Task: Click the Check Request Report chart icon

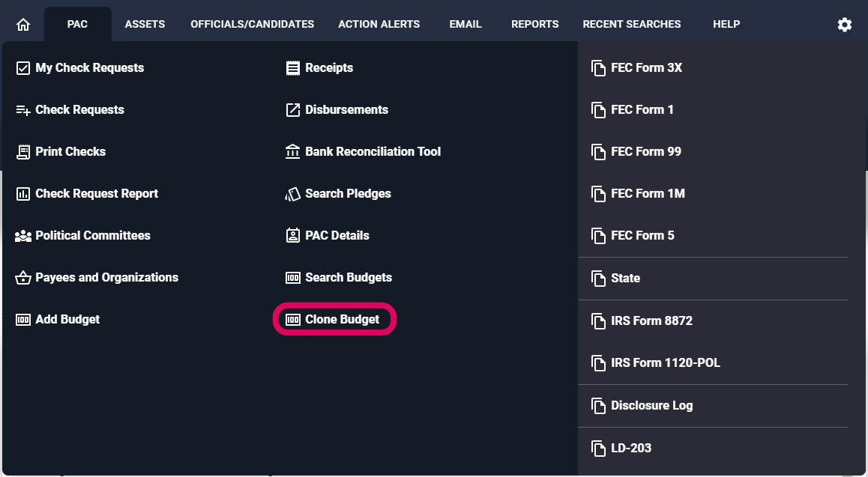Action: [x=22, y=194]
